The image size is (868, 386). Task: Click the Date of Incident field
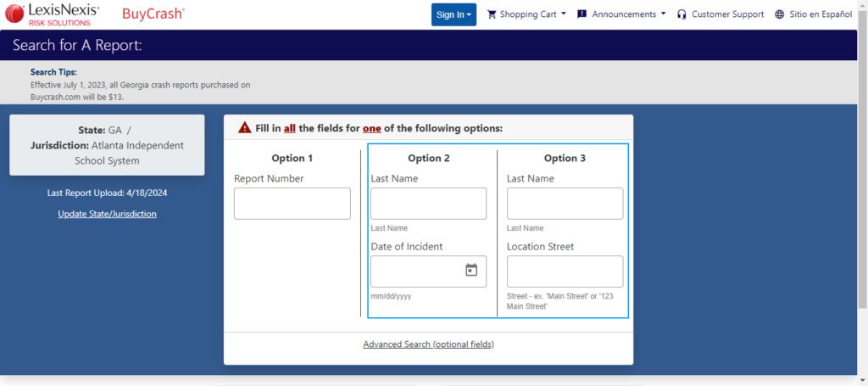[x=417, y=271]
